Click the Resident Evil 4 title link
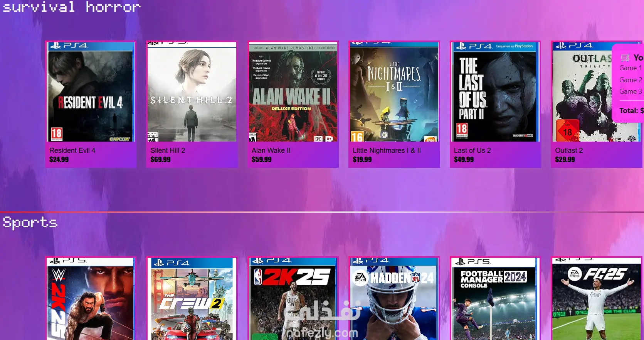Screen dimensions: 644x340 pos(72,151)
